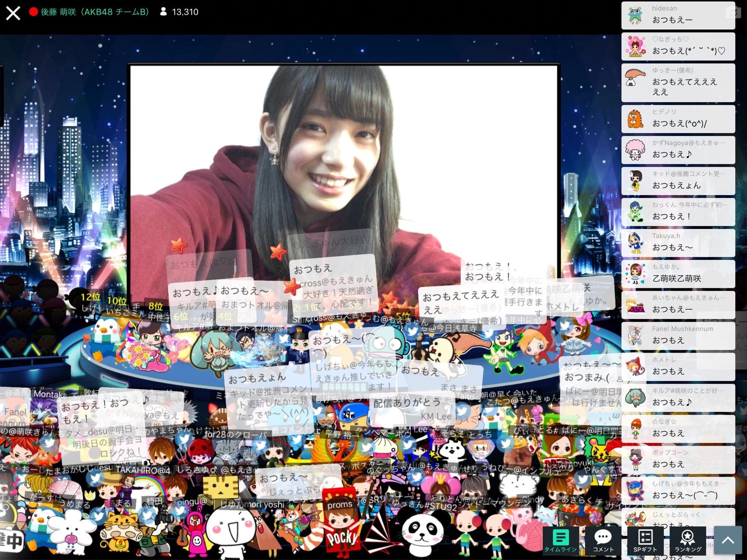Close the live stream with X
The image size is (747, 560).
coord(13,13)
